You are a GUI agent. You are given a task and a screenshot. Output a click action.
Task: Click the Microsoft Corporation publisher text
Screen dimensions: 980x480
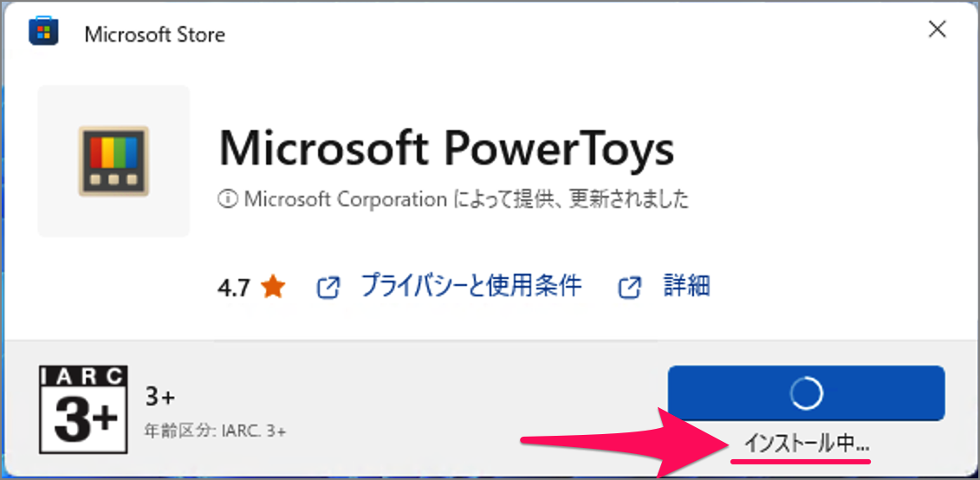point(345,199)
